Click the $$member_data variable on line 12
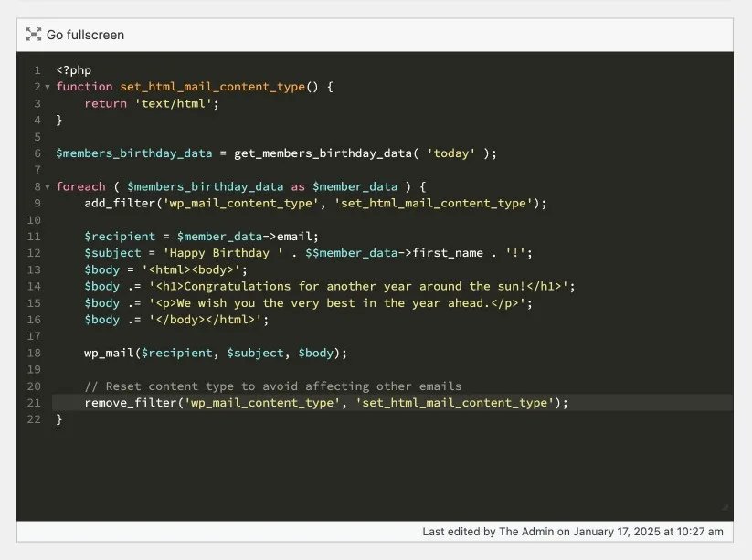Viewport: 752px width, 560px height. point(352,253)
